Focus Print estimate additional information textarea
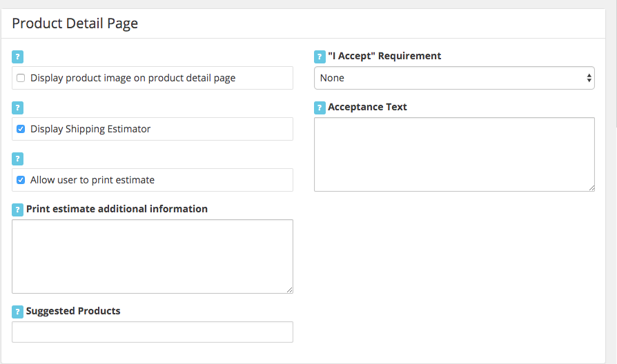Viewport: 617px width, 364px height. (x=153, y=256)
